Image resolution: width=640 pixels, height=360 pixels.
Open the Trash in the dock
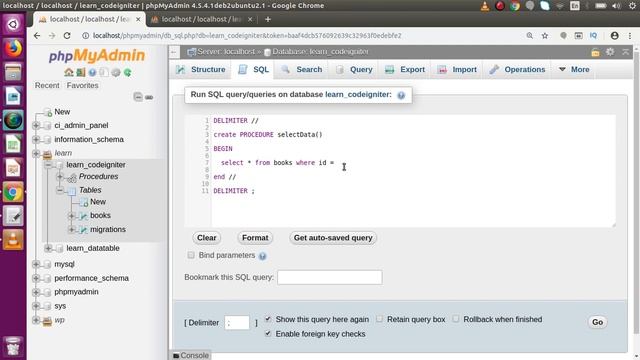click(13, 345)
